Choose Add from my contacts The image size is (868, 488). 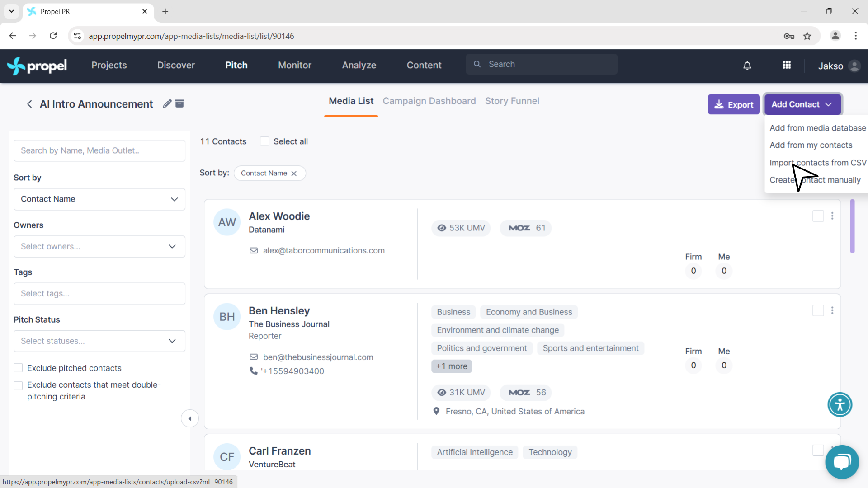pyautogui.click(x=811, y=145)
